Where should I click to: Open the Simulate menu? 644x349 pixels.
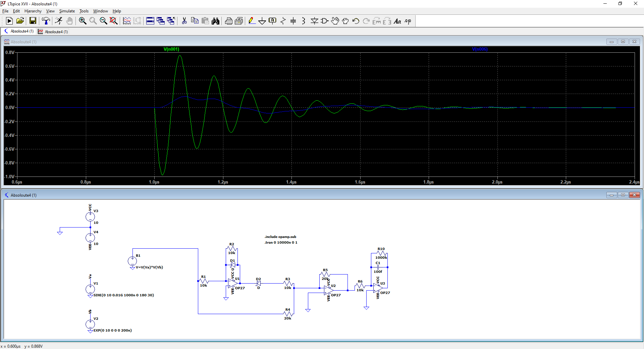coord(67,11)
